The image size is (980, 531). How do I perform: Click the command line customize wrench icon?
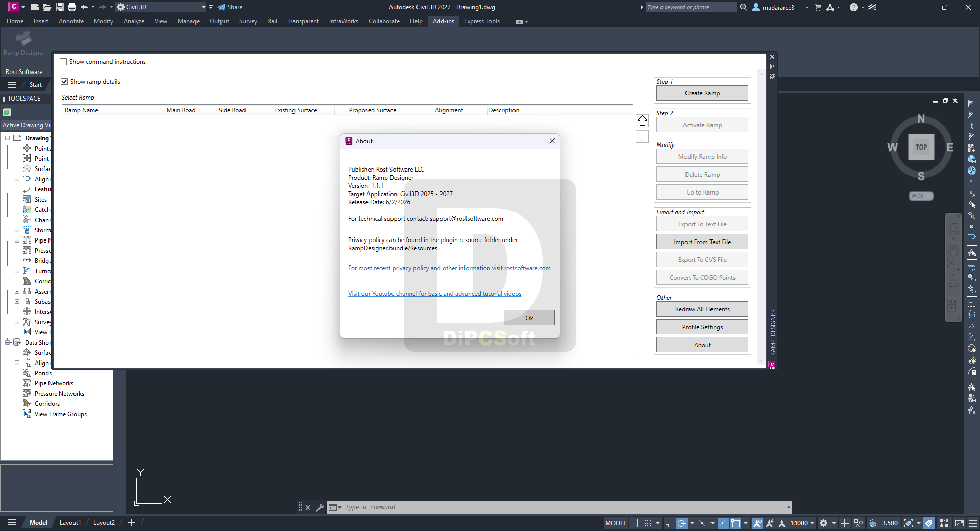(x=320, y=507)
